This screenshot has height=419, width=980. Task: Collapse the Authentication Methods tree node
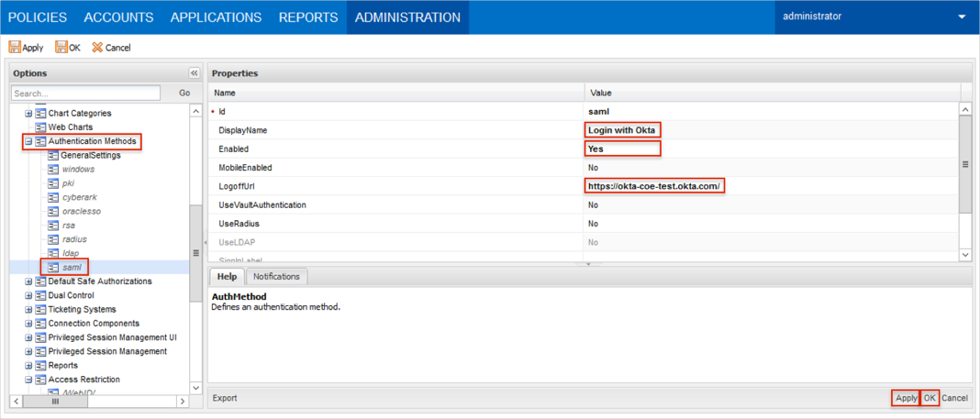[x=28, y=142]
